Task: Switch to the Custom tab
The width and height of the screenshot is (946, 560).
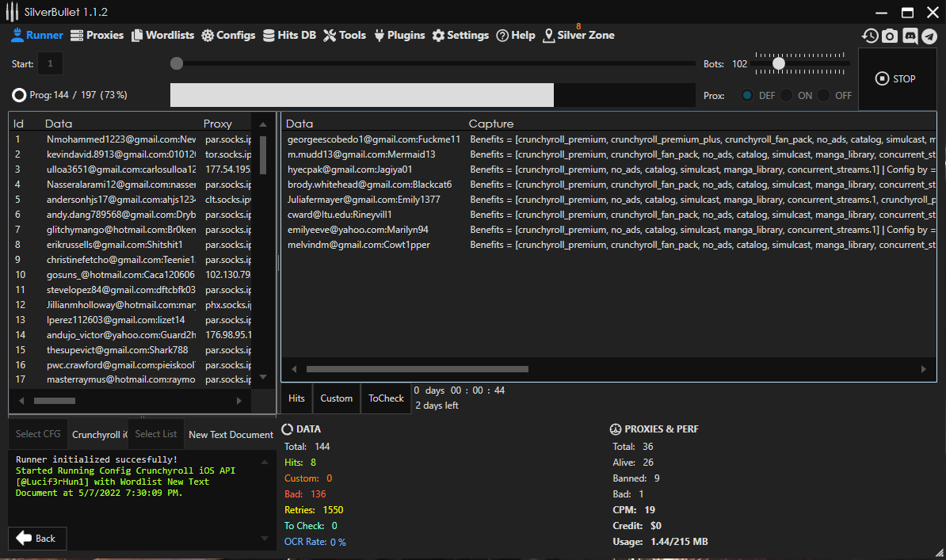Action: pyautogui.click(x=336, y=398)
